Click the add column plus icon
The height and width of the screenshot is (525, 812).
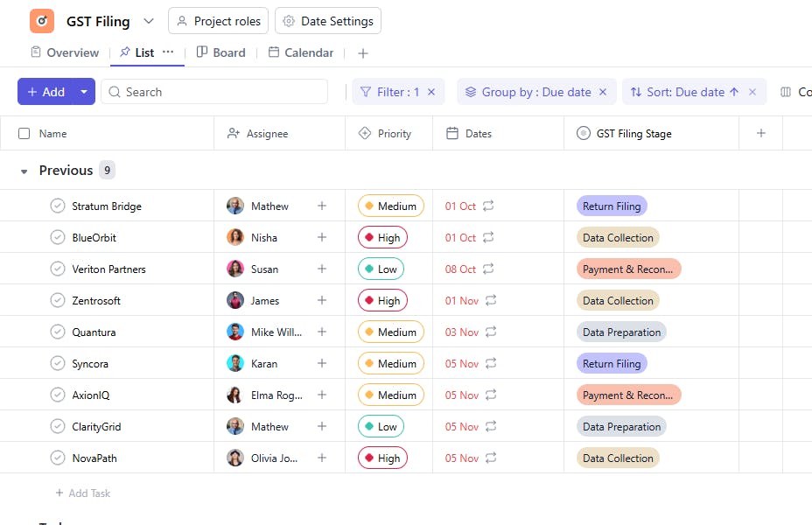(761, 134)
